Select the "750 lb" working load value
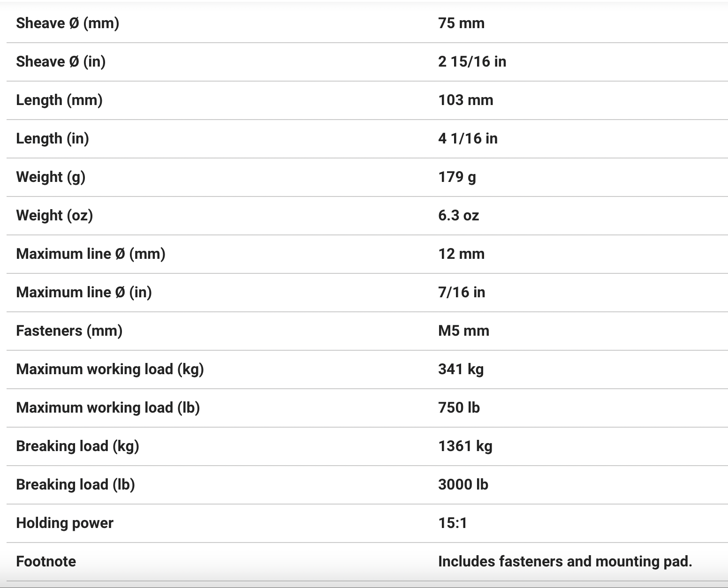 tap(459, 407)
